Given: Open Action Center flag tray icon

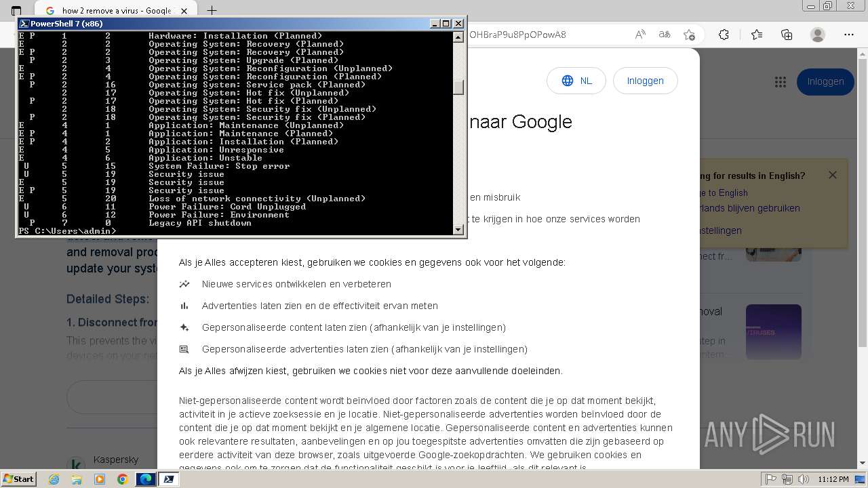Looking at the screenshot, I should pyautogui.click(x=771, y=479).
